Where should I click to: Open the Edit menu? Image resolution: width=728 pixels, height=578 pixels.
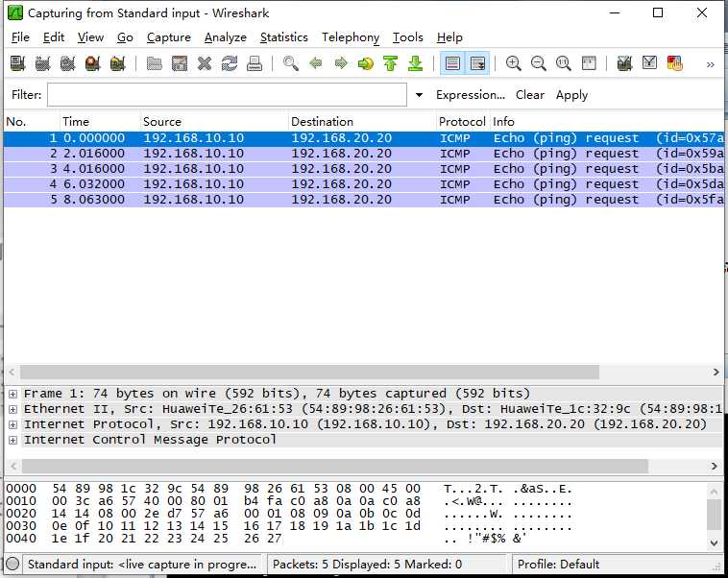pyautogui.click(x=54, y=37)
